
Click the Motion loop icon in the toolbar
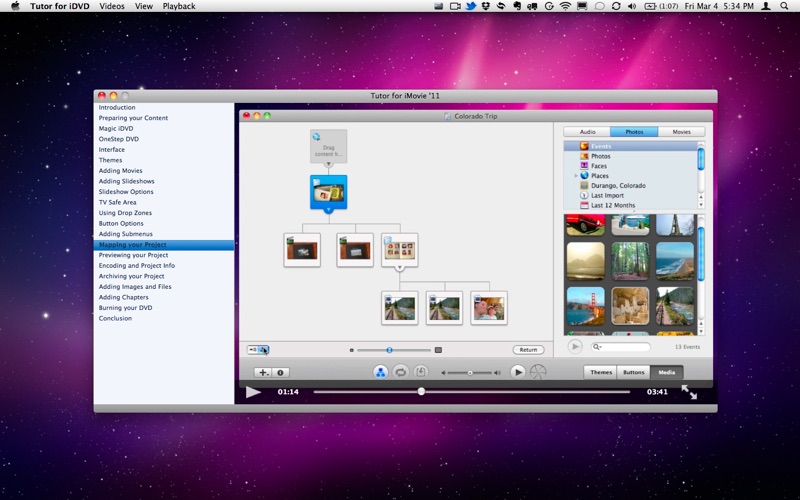401,372
